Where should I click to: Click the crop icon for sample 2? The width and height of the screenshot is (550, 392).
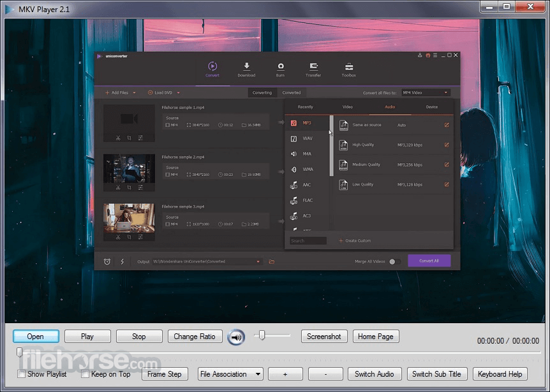coord(129,188)
